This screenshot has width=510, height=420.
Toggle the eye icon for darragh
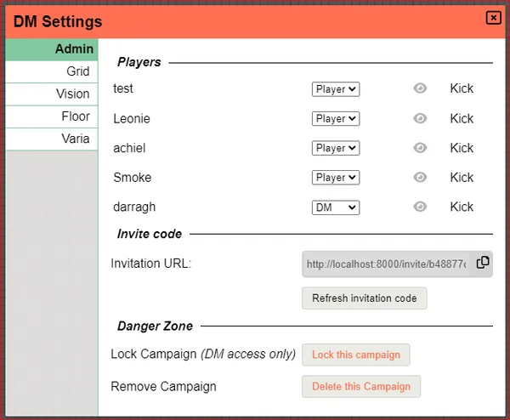[x=420, y=207]
